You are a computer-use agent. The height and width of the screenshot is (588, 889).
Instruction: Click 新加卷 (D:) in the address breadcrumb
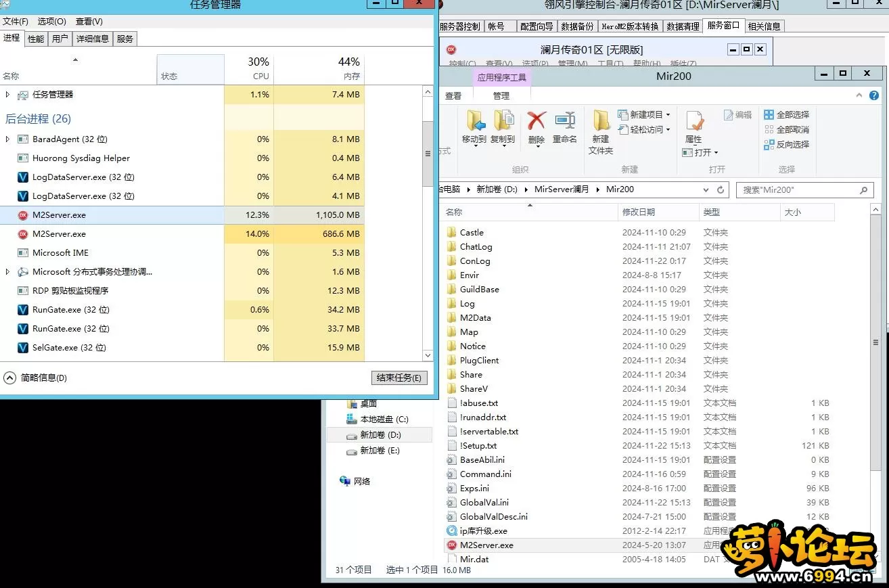497,189
